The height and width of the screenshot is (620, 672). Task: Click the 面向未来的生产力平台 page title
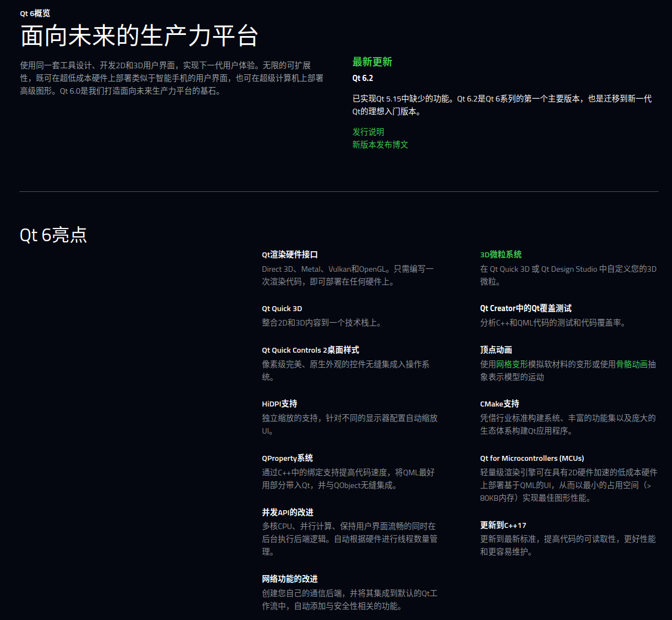pyautogui.click(x=139, y=35)
